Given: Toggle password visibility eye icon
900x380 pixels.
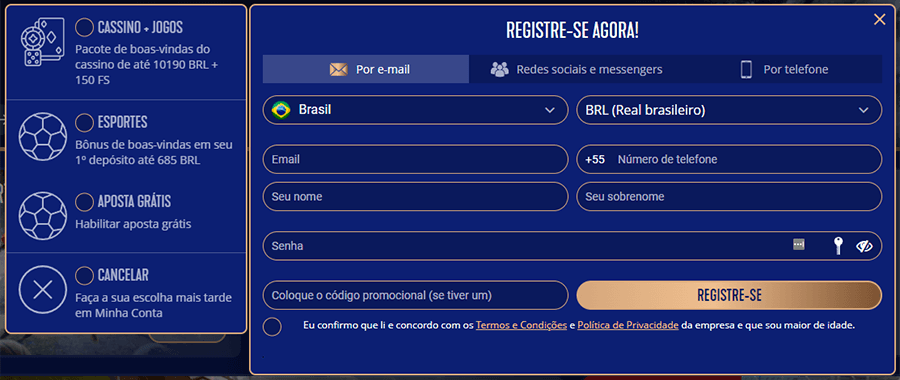Looking at the screenshot, I should pyautogui.click(x=864, y=246).
